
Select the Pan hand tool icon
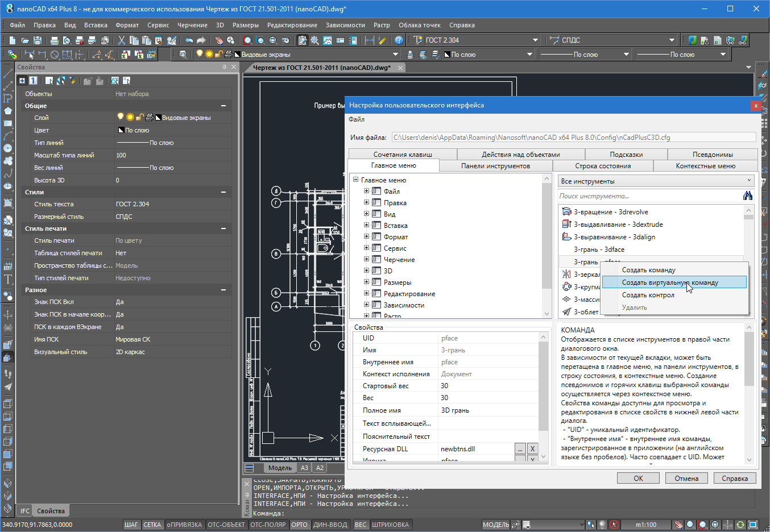[x=219, y=40]
